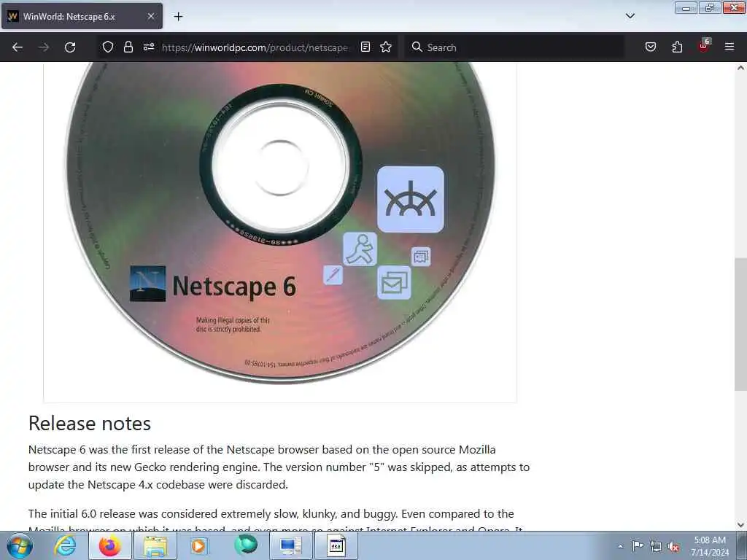Click the page scrollbar thumb
This screenshot has height=560, width=747.
[741, 324]
